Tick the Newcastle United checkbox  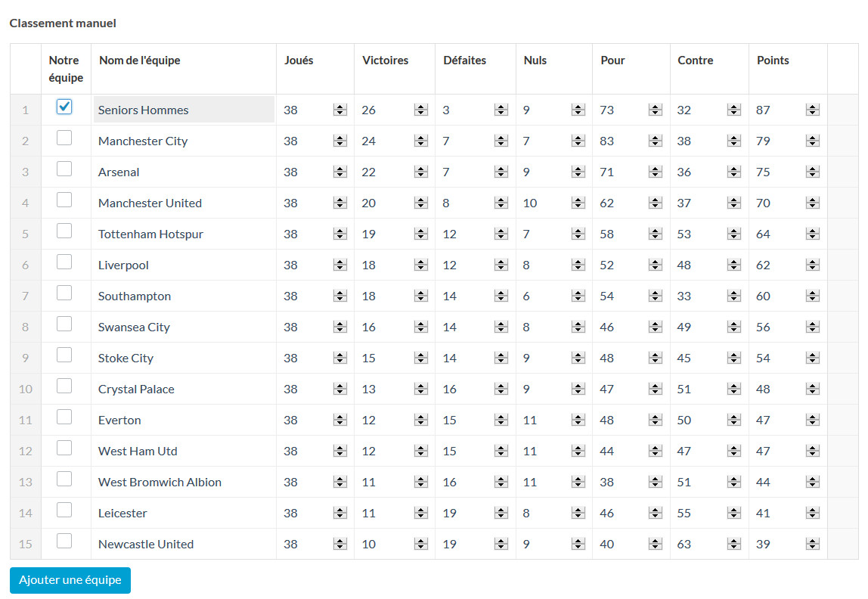64,540
